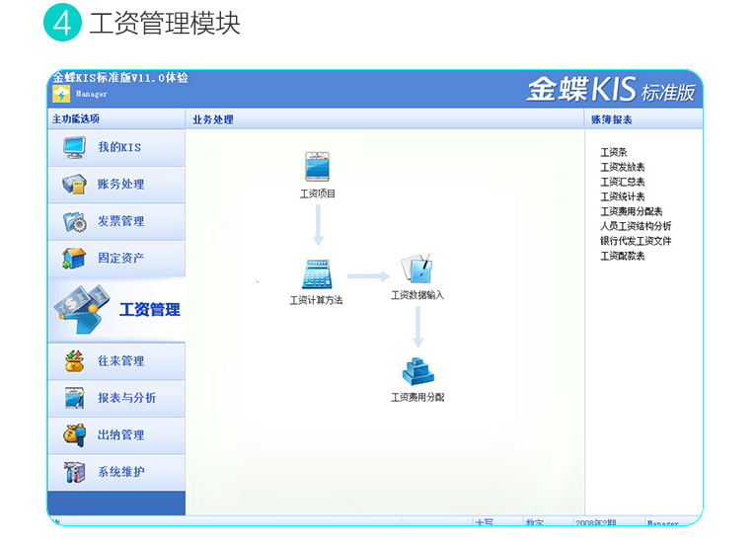This screenshot has height=541, width=756.
Task: Open 人员工资结构分析 report
Action: click(x=636, y=226)
